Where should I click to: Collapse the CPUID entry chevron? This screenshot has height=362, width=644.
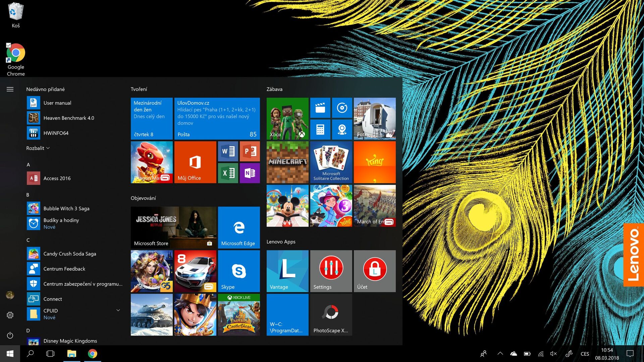click(118, 310)
